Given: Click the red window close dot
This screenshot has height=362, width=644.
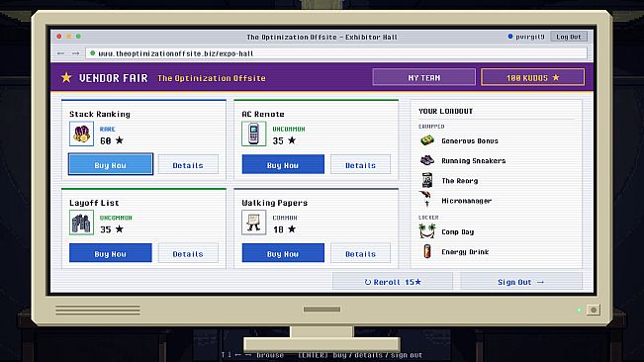Looking at the screenshot, I should tap(59, 37).
